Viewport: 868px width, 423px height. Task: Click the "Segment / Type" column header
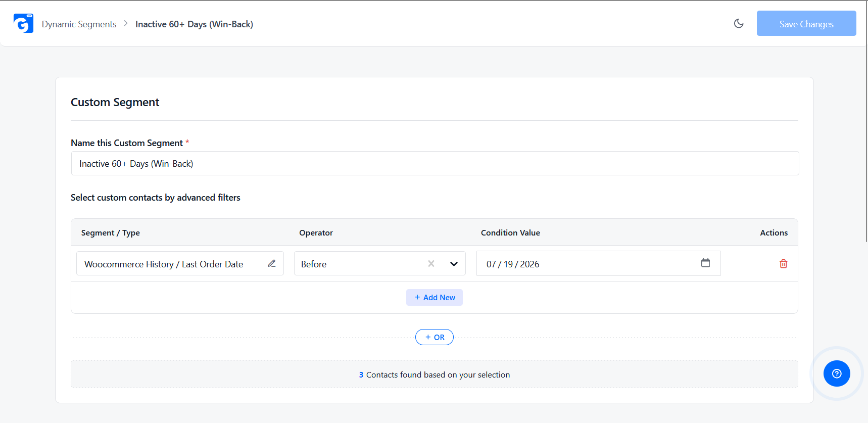[111, 232]
